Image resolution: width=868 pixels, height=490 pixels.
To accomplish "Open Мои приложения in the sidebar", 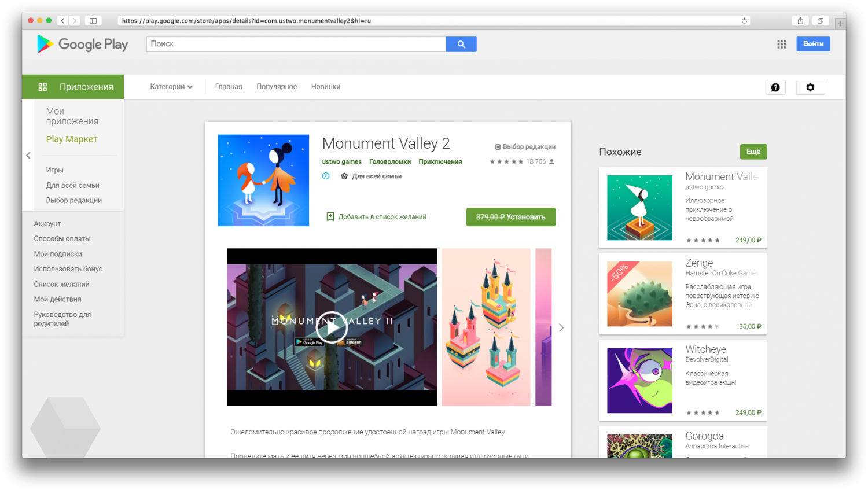I will click(x=72, y=116).
